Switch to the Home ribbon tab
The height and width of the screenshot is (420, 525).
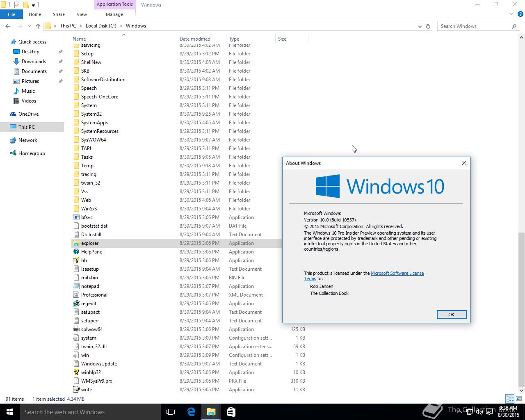click(35, 14)
